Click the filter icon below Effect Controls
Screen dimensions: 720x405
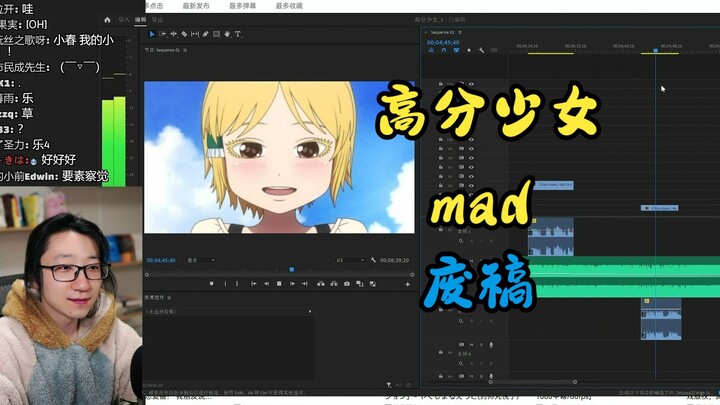tap(389, 385)
